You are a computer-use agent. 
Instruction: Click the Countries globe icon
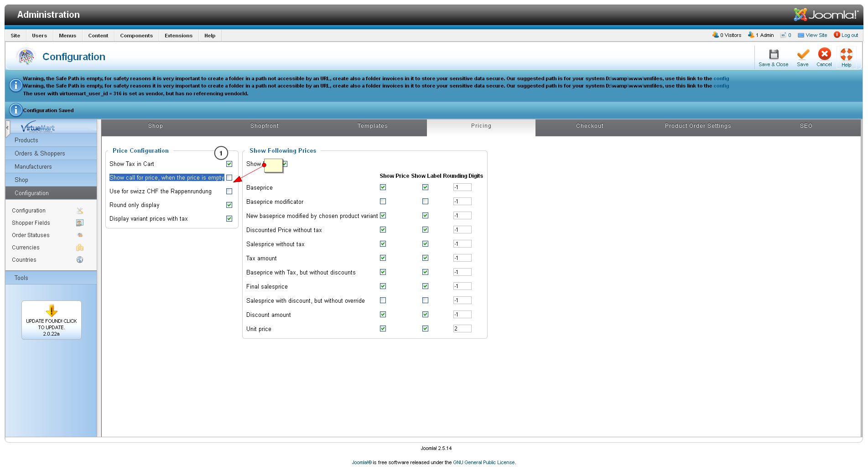pos(80,260)
